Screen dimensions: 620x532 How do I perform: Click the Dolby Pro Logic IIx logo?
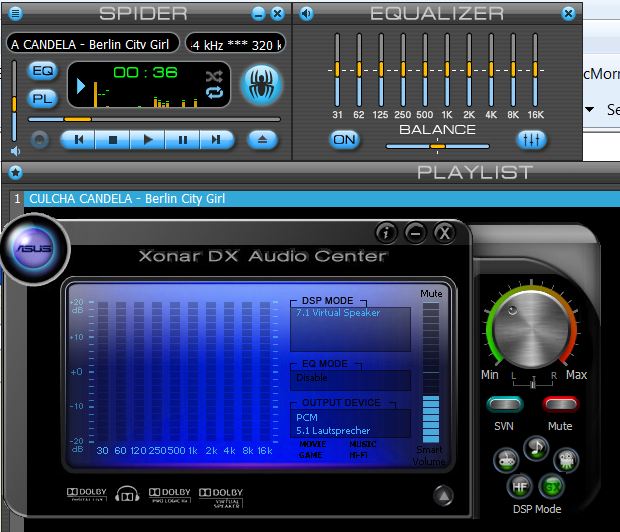click(170, 495)
